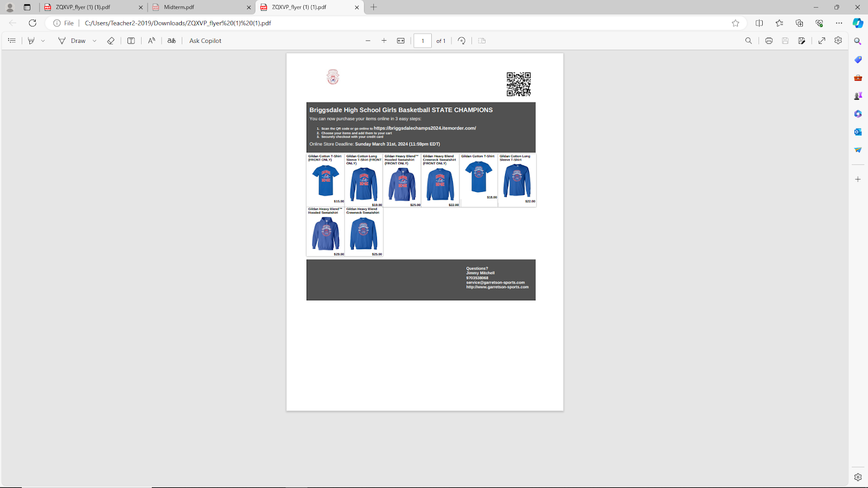
Task: Open the Tools sidebar icon
Action: 858,78
